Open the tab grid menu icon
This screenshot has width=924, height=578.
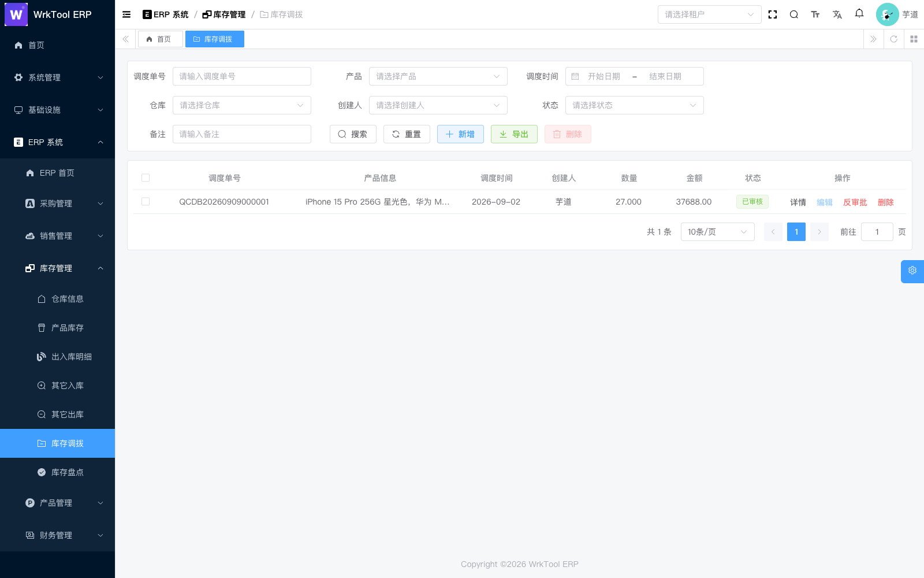tap(914, 39)
